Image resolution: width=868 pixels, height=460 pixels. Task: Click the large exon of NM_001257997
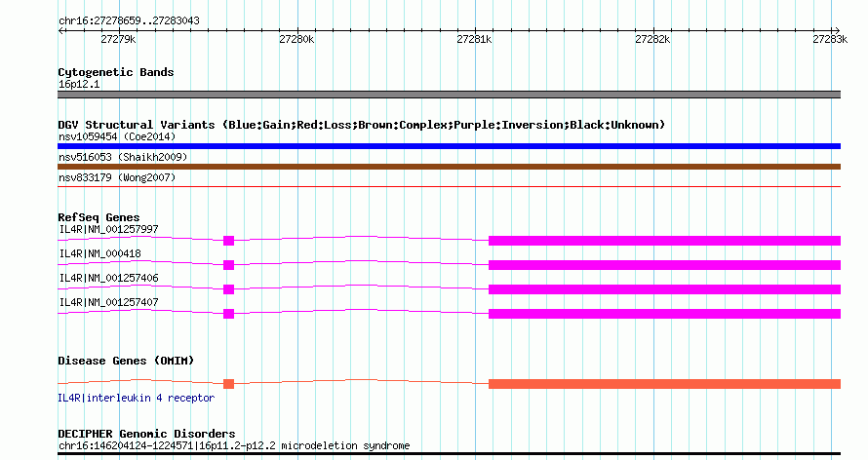(665, 241)
